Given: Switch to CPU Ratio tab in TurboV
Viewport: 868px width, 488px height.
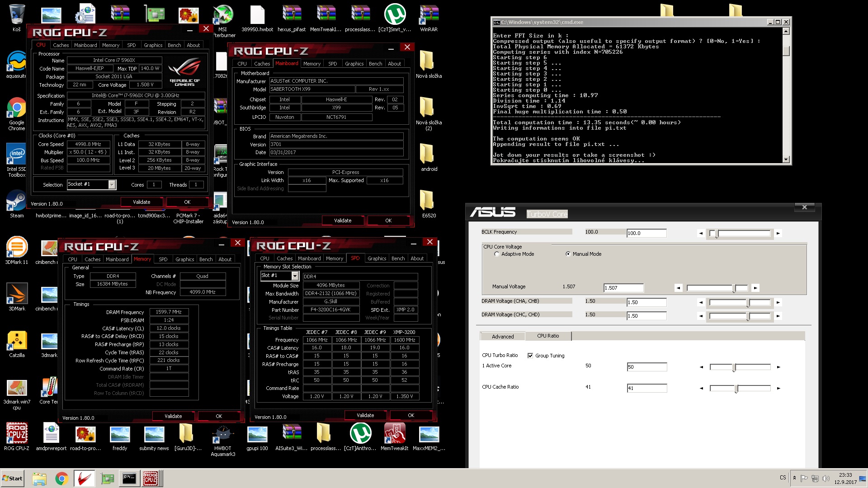Looking at the screenshot, I should (548, 336).
